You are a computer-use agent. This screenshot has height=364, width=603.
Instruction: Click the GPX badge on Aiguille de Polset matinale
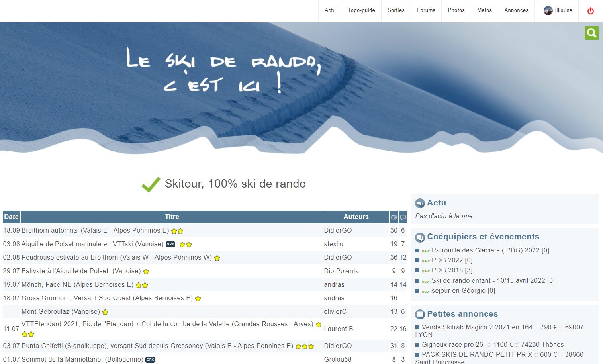pos(170,244)
